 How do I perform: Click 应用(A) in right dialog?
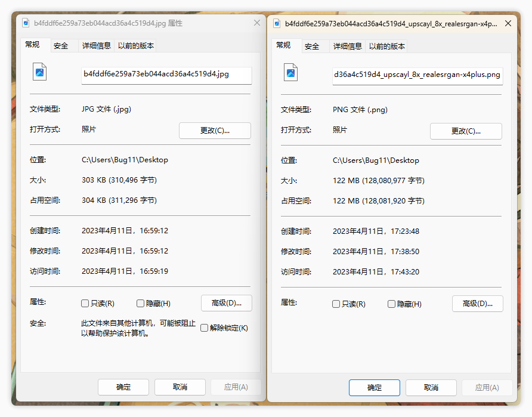[487, 387]
